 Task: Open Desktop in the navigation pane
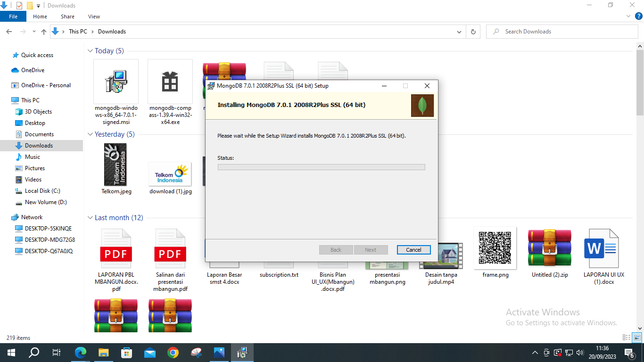click(35, 123)
